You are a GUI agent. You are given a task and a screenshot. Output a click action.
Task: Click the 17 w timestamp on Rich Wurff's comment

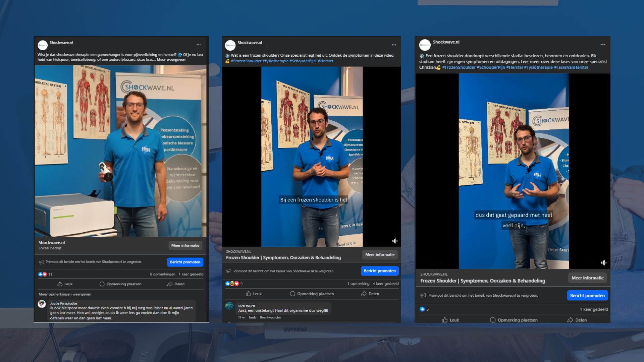click(x=241, y=317)
